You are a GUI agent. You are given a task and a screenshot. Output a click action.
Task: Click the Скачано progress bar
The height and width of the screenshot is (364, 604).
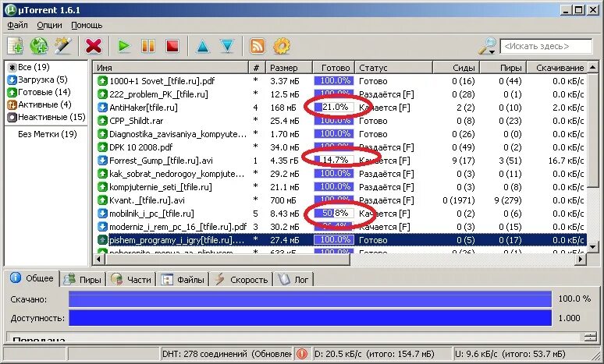[310, 299]
